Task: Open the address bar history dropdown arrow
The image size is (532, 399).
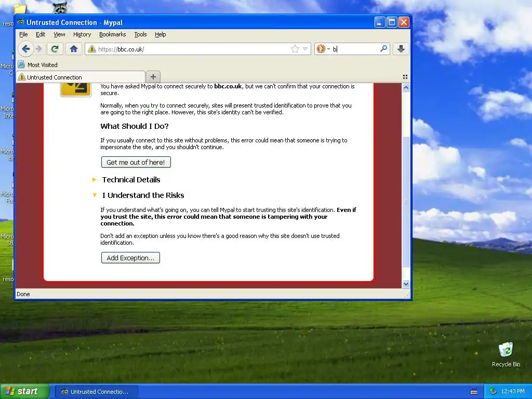Action: (305, 49)
